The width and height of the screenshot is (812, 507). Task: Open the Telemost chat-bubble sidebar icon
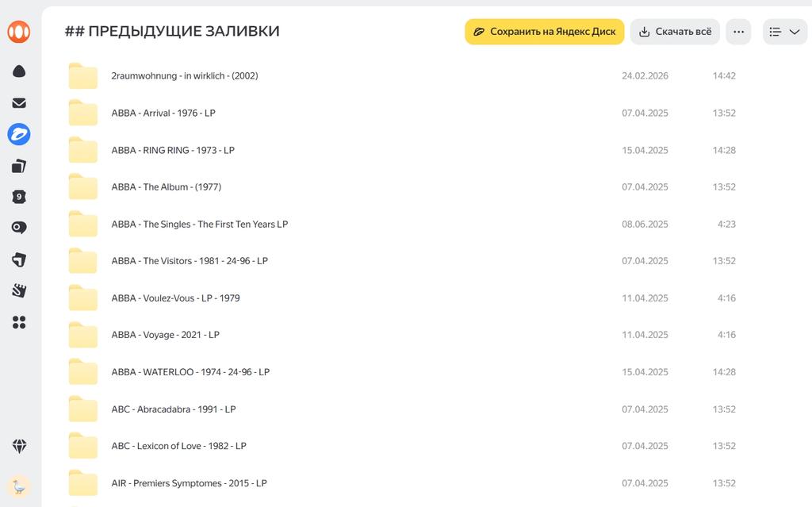19,228
